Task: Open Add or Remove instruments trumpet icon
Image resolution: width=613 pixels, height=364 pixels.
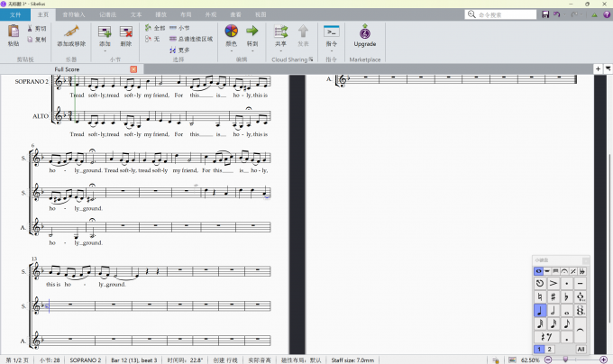Action: 71,31
